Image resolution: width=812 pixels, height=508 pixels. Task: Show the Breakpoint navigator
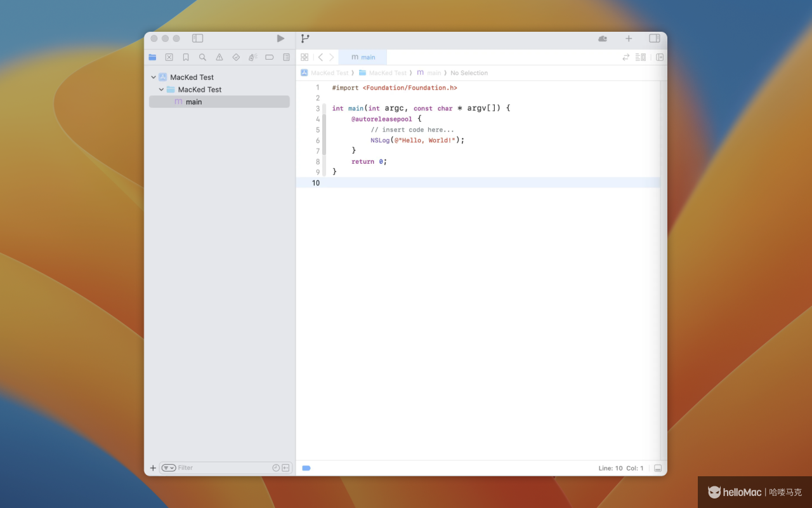pyautogui.click(x=270, y=57)
